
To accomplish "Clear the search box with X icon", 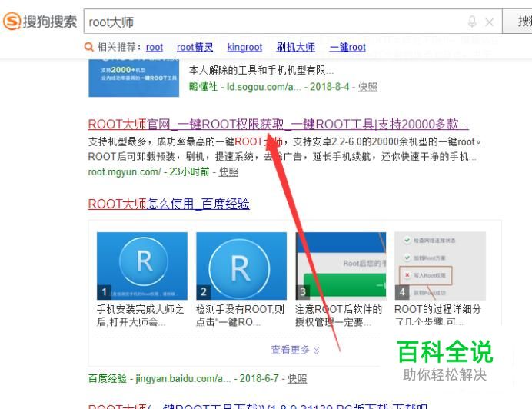I will (x=489, y=22).
